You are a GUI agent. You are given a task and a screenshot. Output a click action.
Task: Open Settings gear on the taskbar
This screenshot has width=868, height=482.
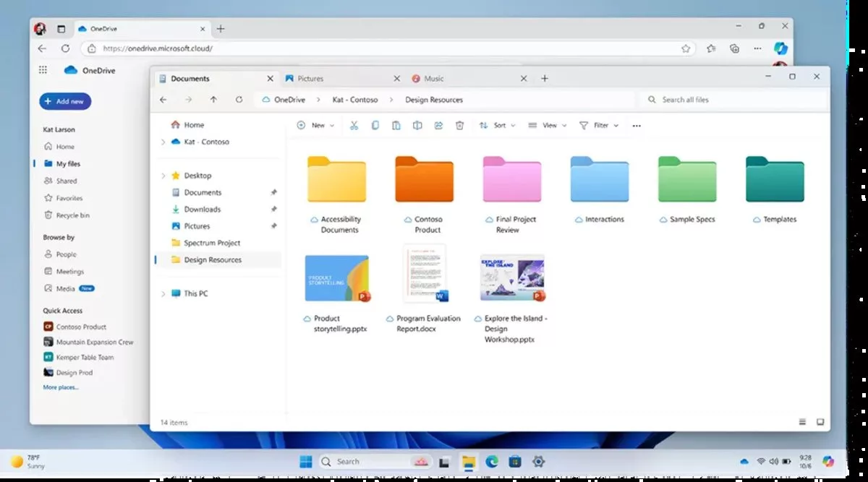point(538,461)
